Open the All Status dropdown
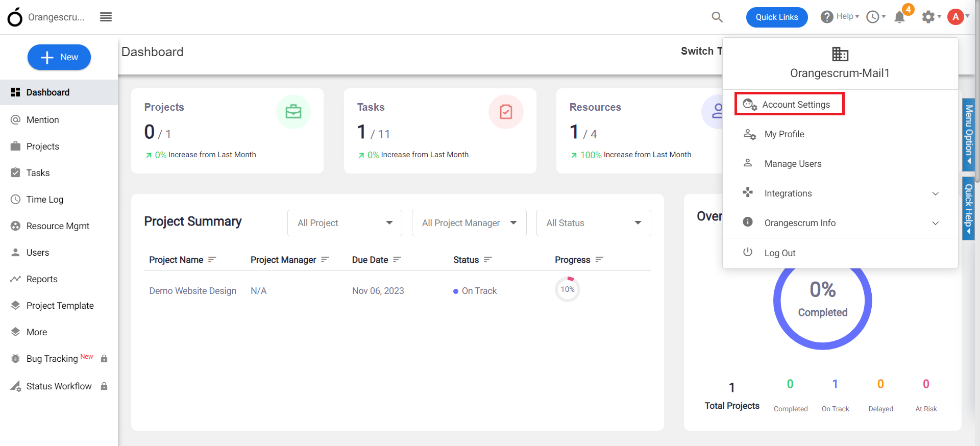This screenshot has height=446, width=980. coord(594,223)
